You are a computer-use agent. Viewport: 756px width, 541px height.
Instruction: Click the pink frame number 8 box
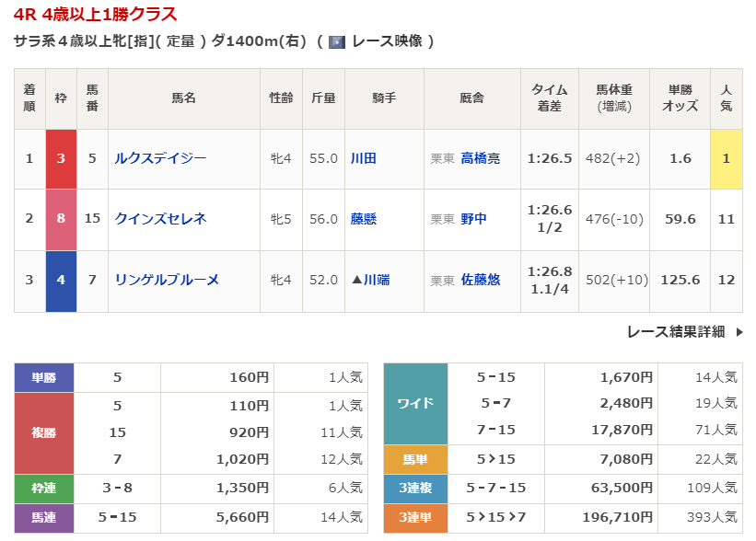point(61,219)
